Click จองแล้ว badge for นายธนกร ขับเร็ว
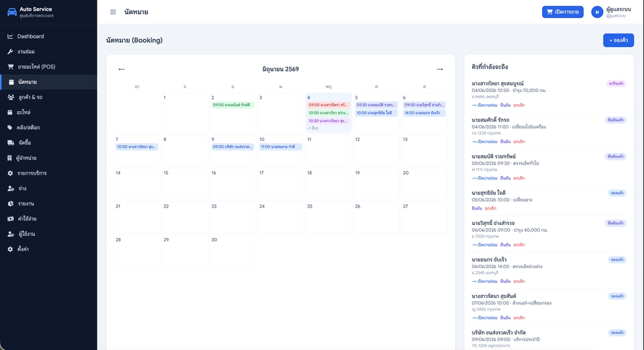Screen dimensions: 644x350 [617, 260]
